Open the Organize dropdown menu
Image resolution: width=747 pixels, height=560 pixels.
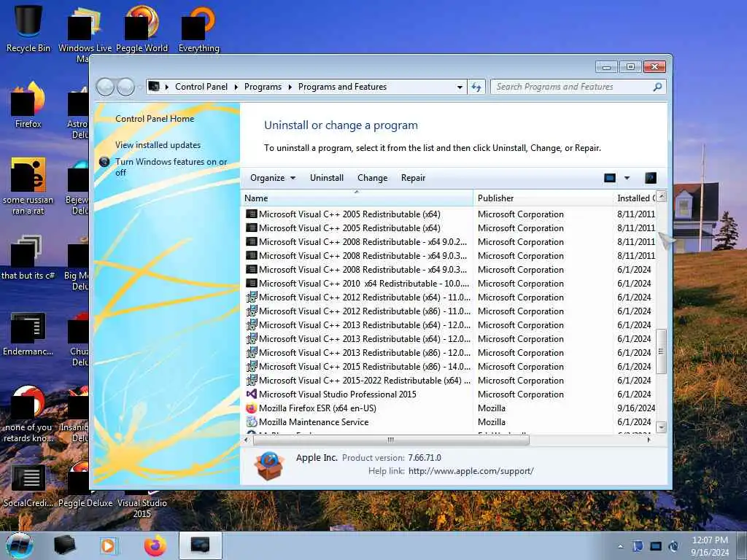point(273,178)
